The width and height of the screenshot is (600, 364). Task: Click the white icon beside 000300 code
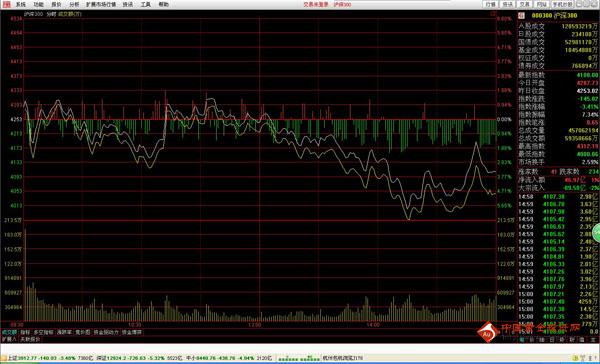pyautogui.click(x=521, y=16)
